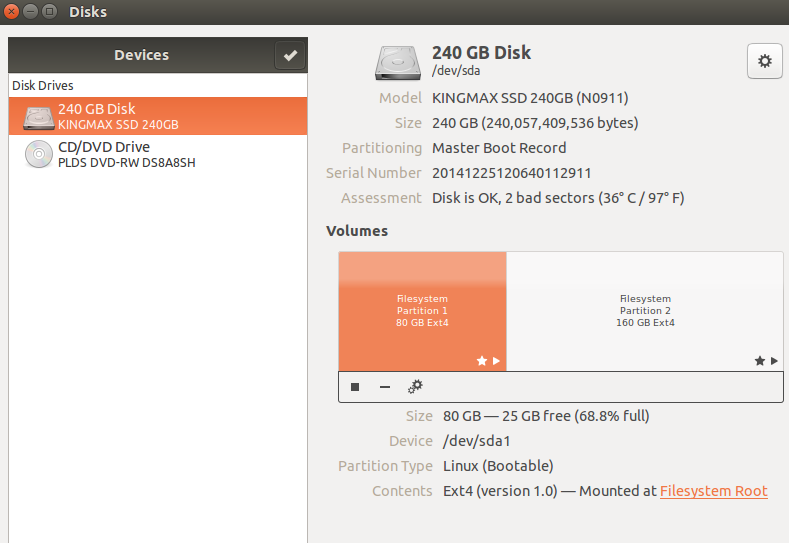Image resolution: width=789 pixels, height=543 pixels.
Task: Click the play triangle on Partition 2
Action: (774, 361)
